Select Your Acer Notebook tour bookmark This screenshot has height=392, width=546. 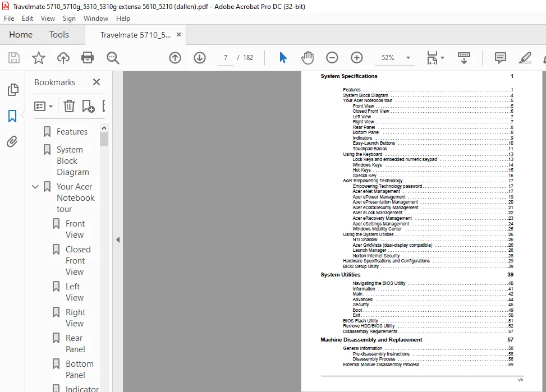(76, 198)
